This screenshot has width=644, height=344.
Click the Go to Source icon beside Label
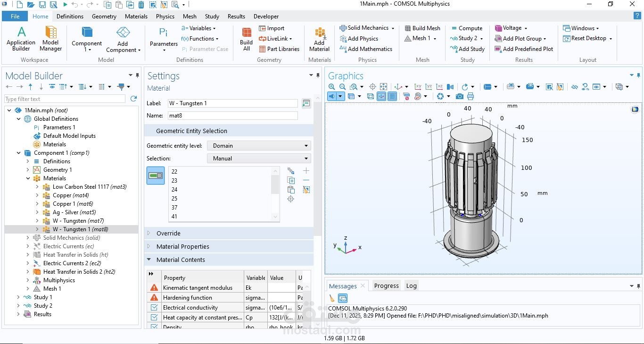coord(306,103)
